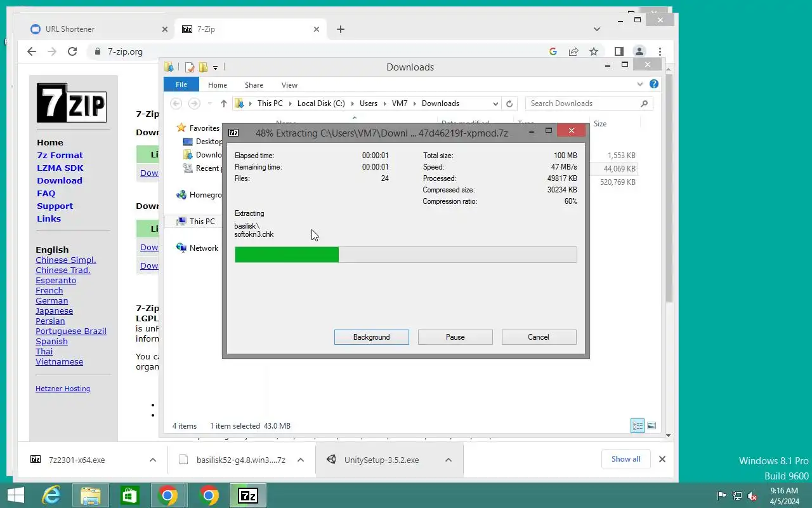Open the Japanese language link

[x=55, y=311]
